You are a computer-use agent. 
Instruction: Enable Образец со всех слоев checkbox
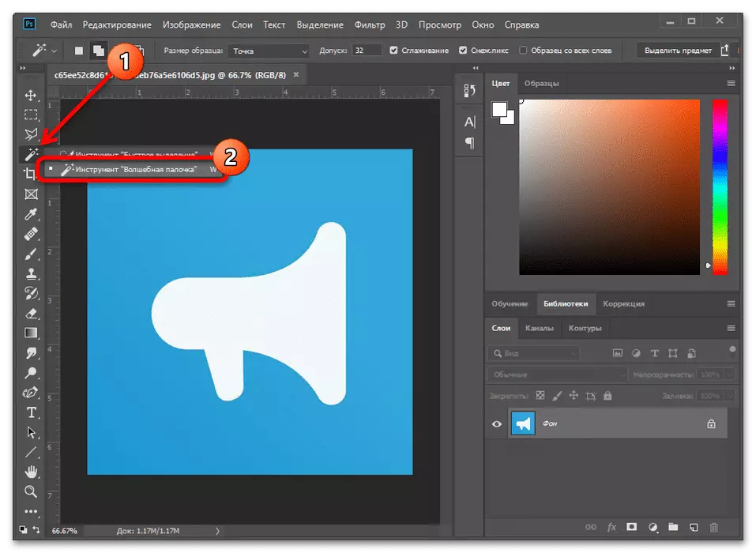pyautogui.click(x=523, y=51)
